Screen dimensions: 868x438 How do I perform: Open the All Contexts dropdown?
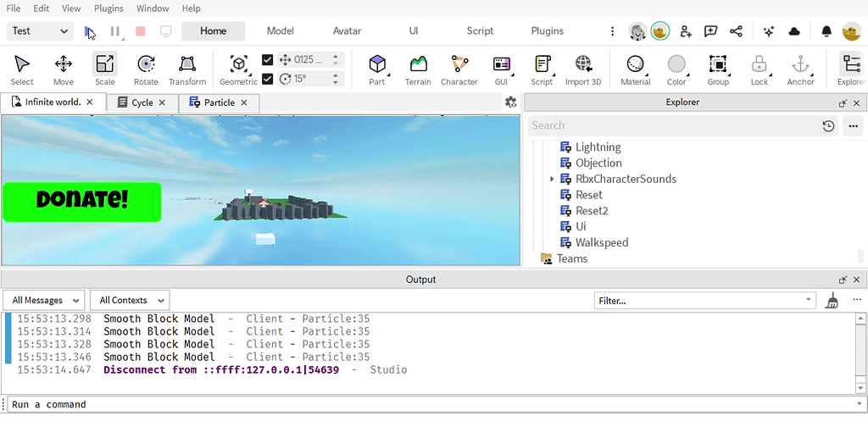(130, 300)
